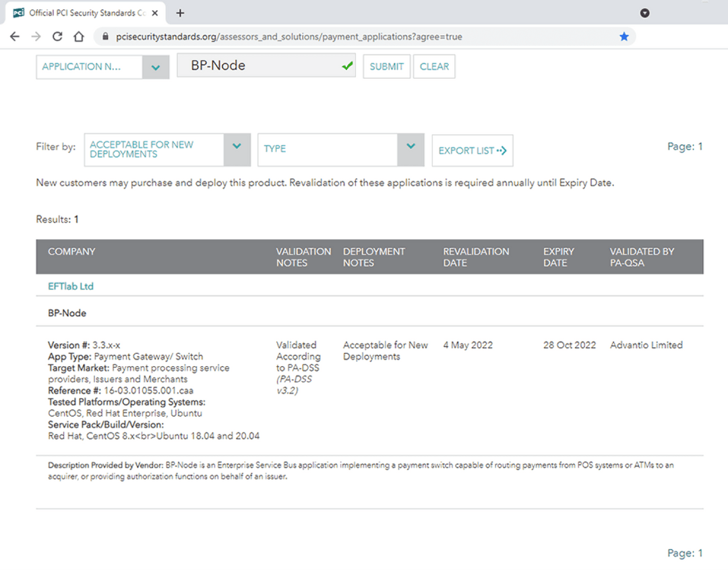The image size is (728, 571).
Task: Click the CLEAR button
Action: (x=434, y=66)
